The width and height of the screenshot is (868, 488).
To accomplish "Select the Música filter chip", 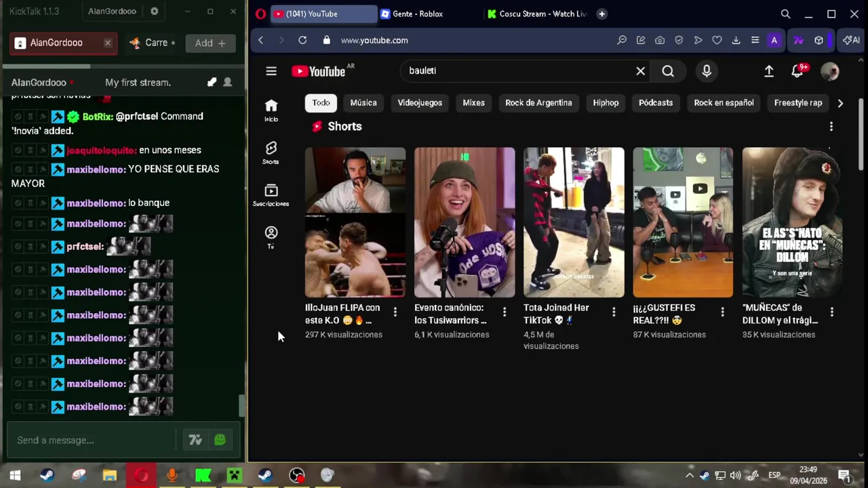I will pos(363,103).
